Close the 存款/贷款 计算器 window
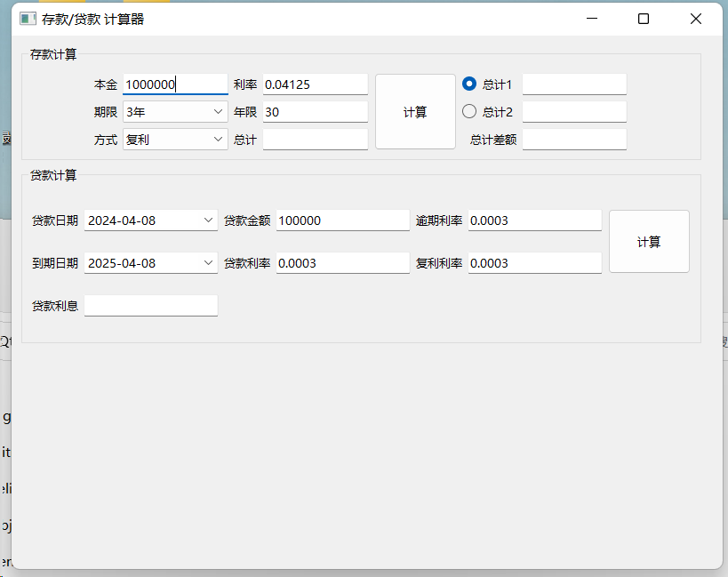 tap(695, 19)
